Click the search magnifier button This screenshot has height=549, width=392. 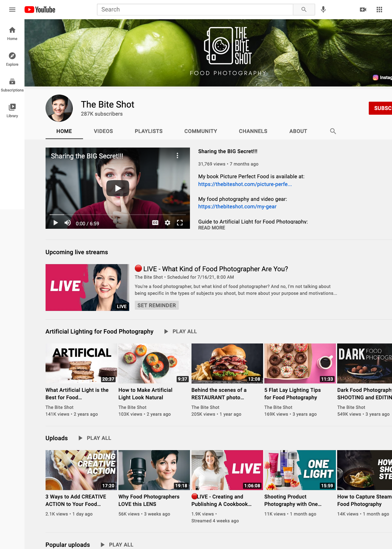(x=304, y=10)
